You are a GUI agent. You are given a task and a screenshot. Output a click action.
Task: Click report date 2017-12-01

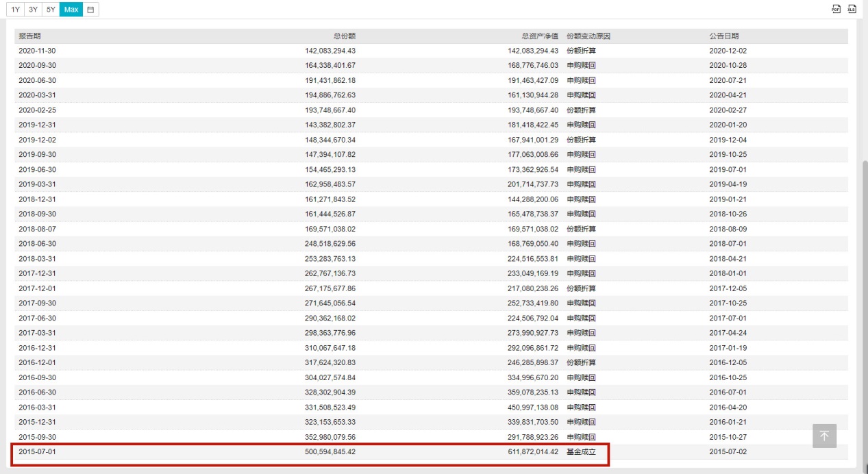[x=37, y=288]
